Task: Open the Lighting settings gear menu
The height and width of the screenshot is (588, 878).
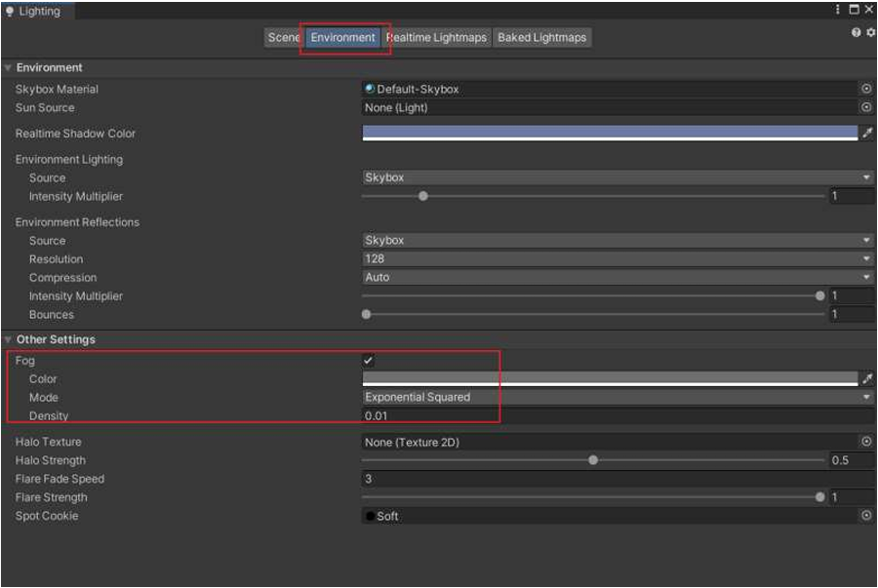Action: coord(871,32)
